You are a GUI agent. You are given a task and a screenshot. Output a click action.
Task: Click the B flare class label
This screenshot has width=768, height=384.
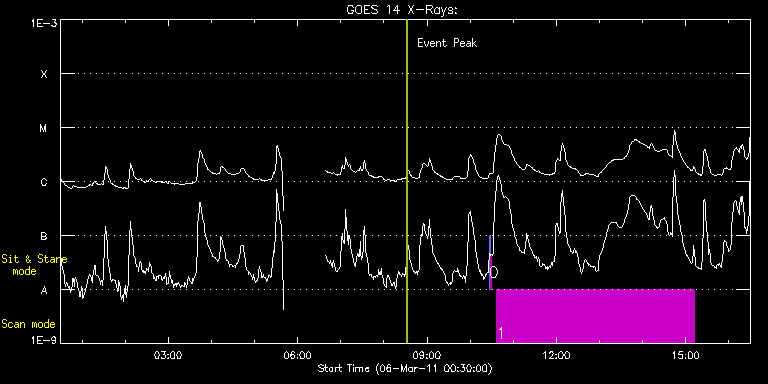point(44,236)
